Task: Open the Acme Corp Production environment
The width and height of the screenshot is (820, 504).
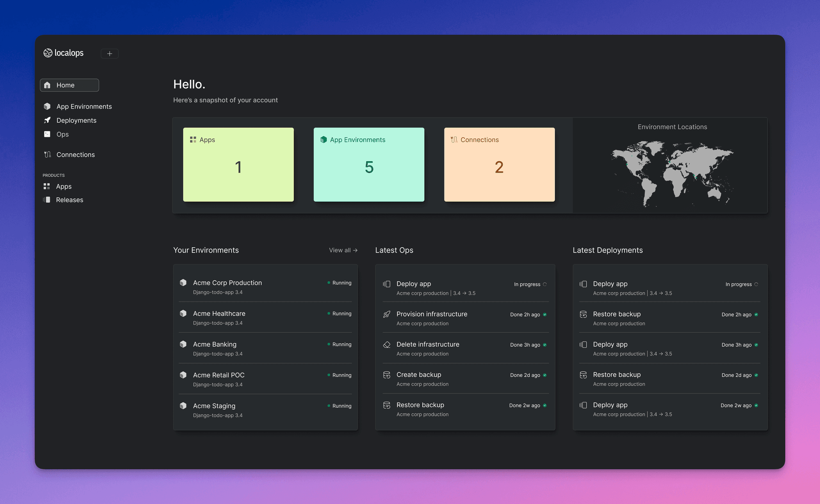Action: [228, 283]
